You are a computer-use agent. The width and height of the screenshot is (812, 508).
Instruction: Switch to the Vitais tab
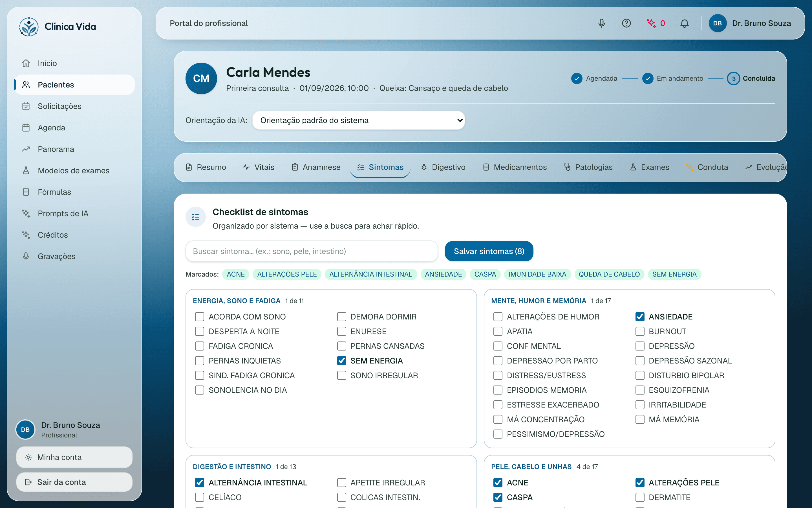[258, 167]
